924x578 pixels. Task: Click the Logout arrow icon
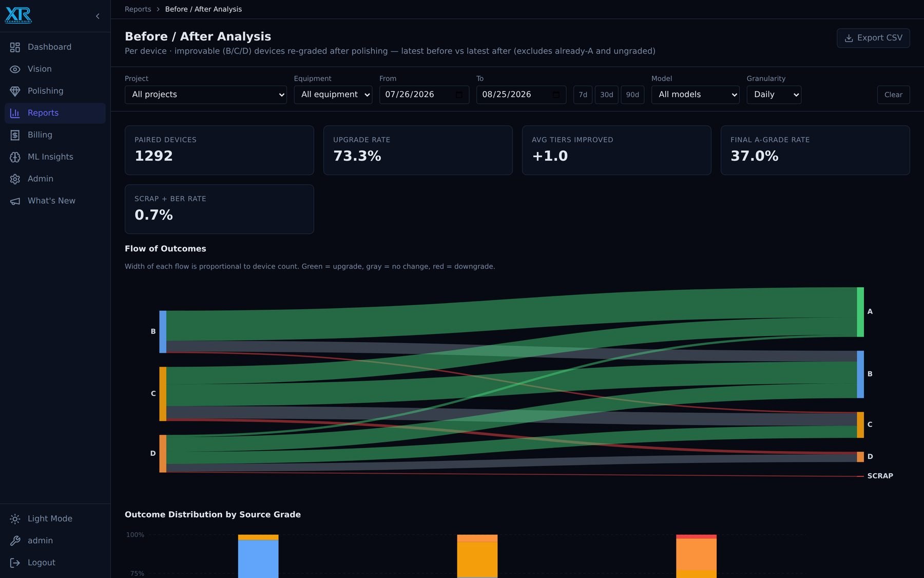click(15, 563)
